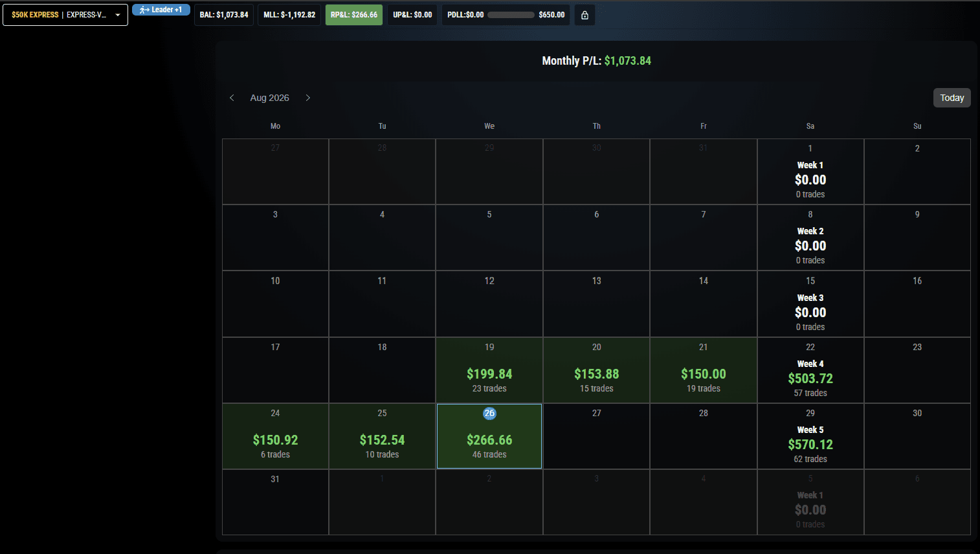Select the August 12 day cell
The height and width of the screenshot is (554, 980).
click(x=489, y=304)
